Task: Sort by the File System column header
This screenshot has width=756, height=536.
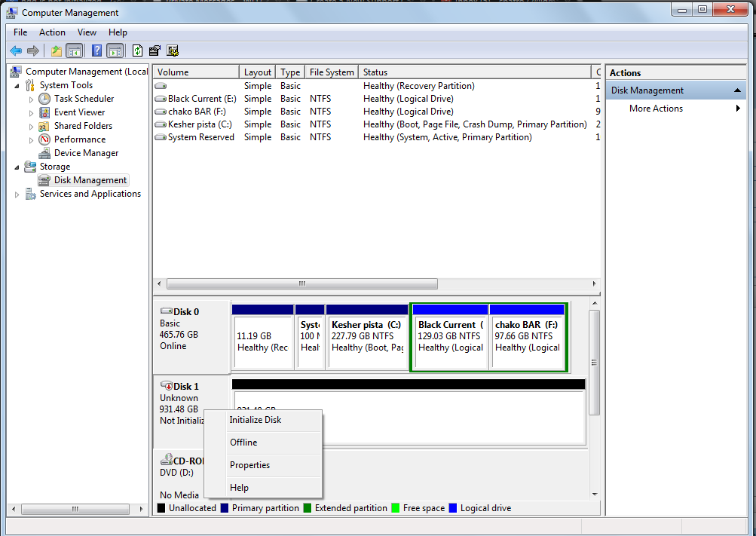Action: coord(332,72)
